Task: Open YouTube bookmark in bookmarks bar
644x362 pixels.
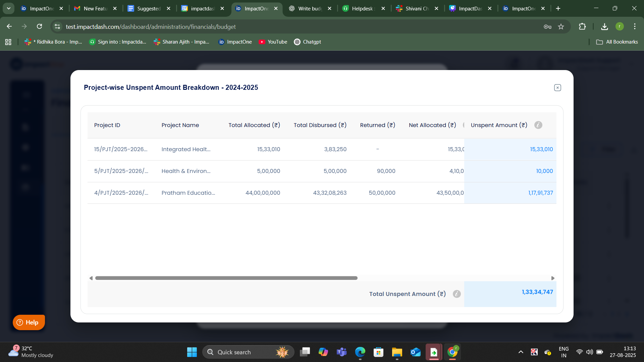Action: tap(273, 42)
